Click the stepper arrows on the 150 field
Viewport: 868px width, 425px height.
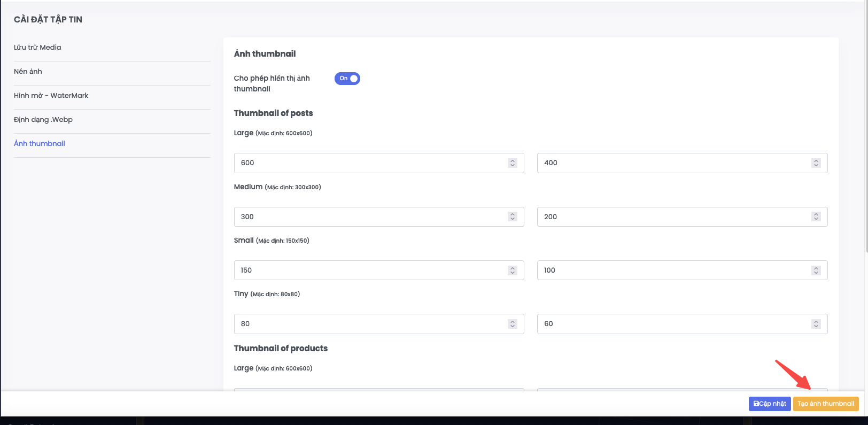[513, 271]
